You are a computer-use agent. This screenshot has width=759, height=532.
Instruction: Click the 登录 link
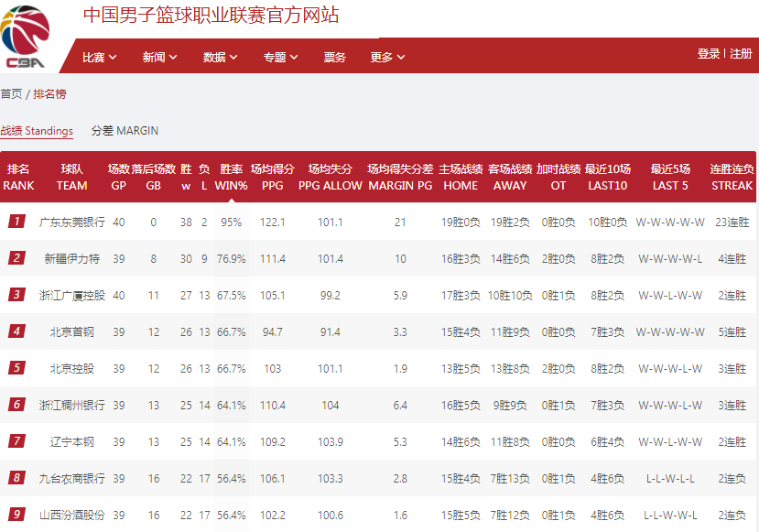[x=709, y=54]
